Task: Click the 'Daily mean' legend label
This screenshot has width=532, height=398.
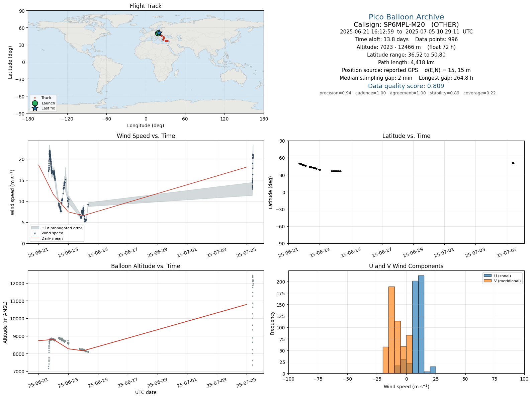Action: tap(52, 238)
